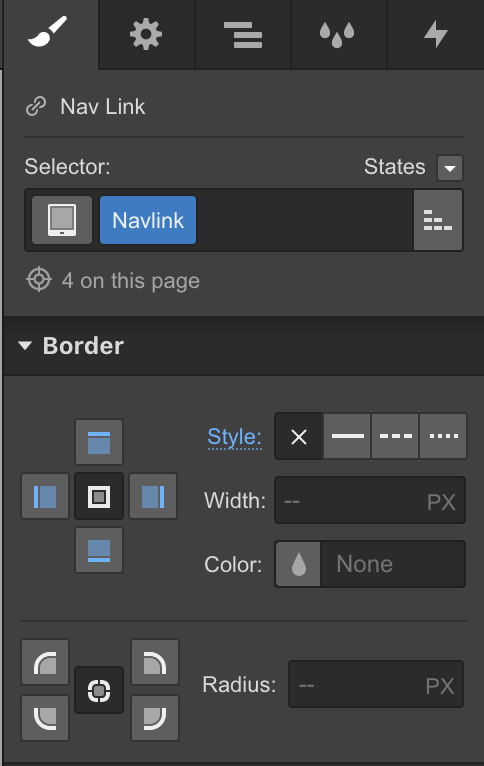The width and height of the screenshot is (484, 766).
Task: Switch to the Navigator tab
Action: point(243,34)
